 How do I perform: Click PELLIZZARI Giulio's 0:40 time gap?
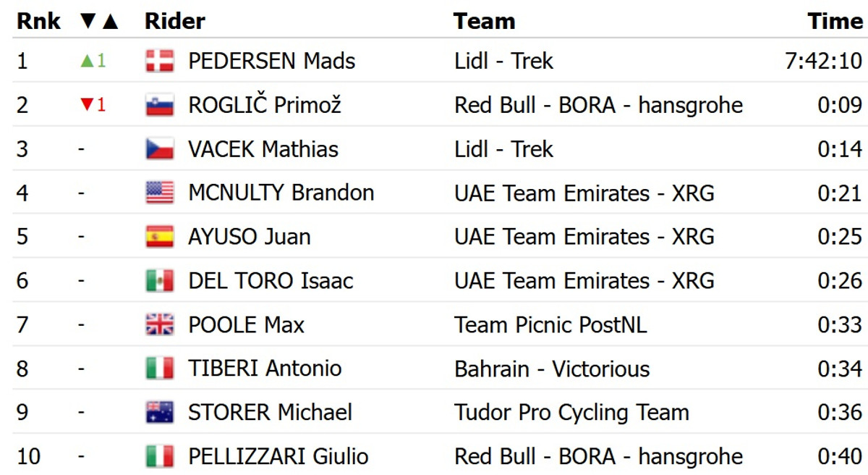(x=840, y=457)
